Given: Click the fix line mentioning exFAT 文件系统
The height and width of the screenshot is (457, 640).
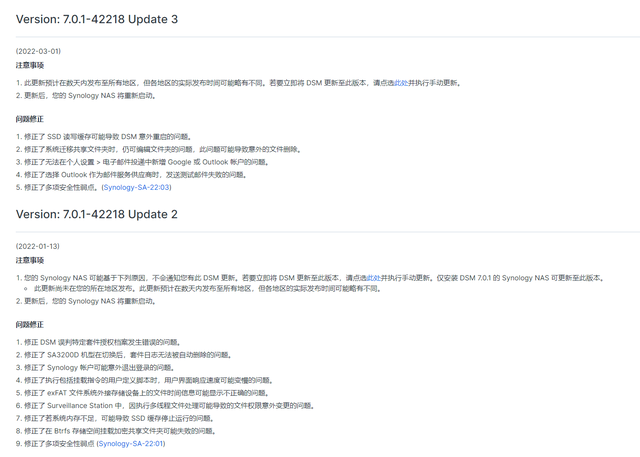Looking at the screenshot, I should click(143, 393).
